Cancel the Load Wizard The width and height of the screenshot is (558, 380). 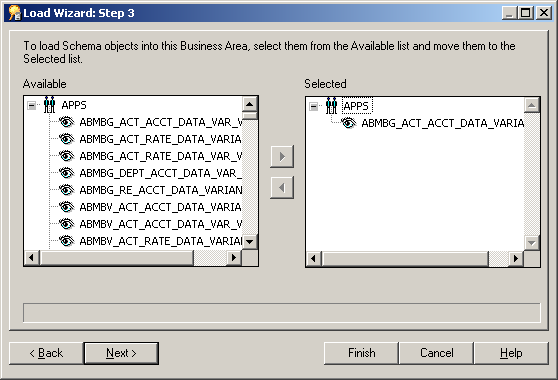[x=436, y=353]
